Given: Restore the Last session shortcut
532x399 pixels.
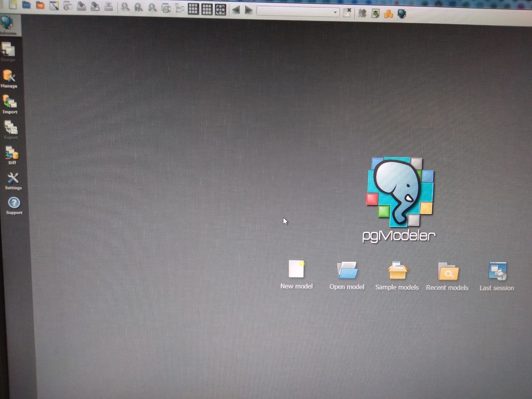Looking at the screenshot, I should 497,276.
